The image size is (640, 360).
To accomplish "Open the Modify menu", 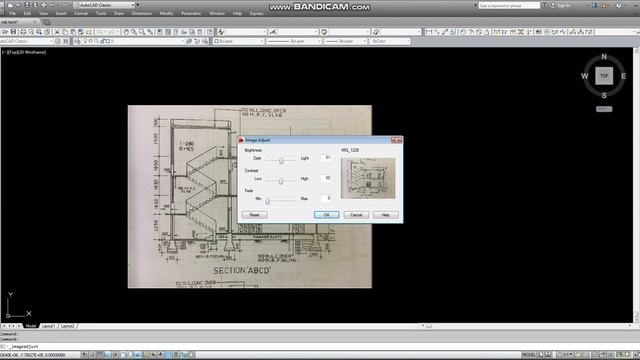I will tap(167, 13).
